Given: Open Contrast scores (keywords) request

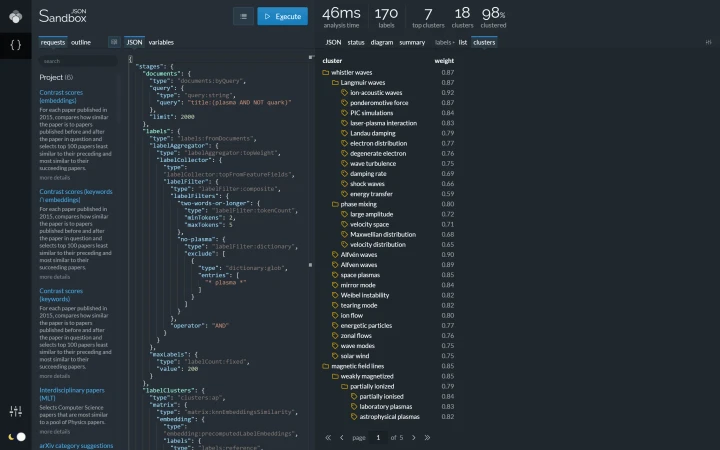Looking at the screenshot, I should coord(61,295).
